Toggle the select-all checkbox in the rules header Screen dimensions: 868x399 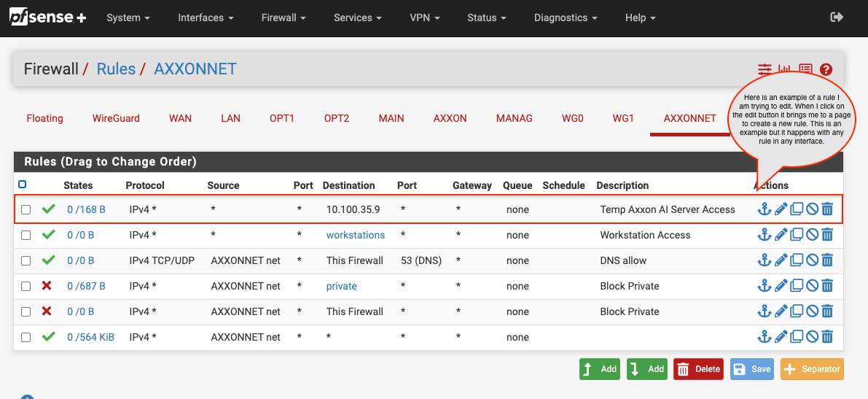tap(23, 185)
